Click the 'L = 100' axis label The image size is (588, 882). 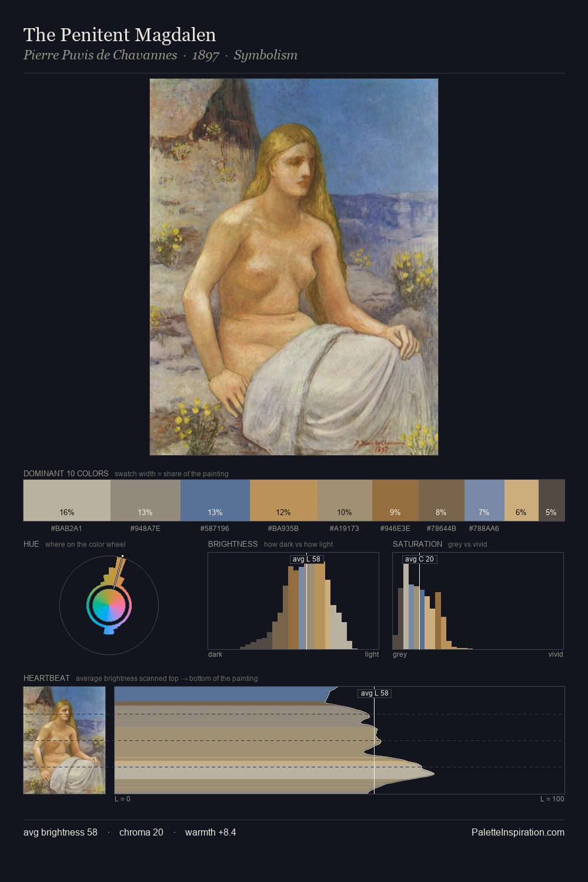pos(552,799)
